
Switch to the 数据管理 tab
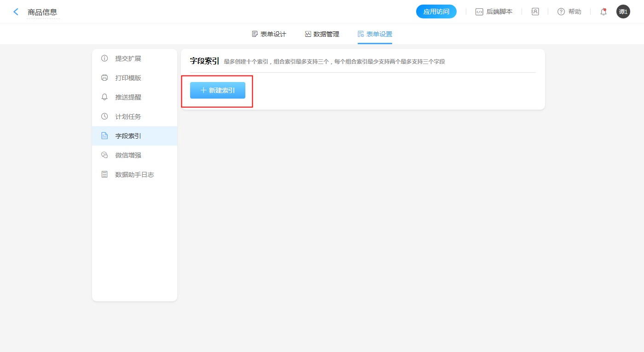[322, 34]
